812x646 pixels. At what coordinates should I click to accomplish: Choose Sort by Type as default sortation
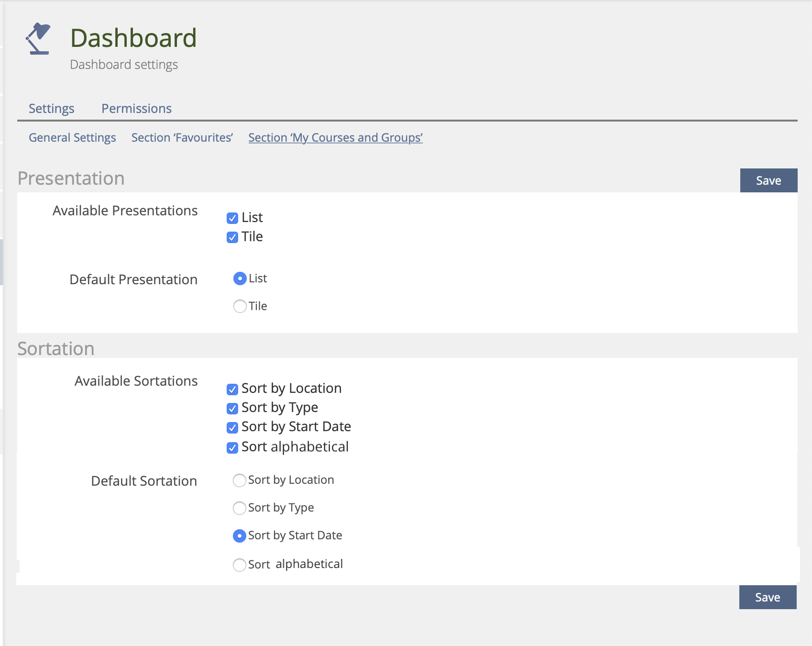tap(240, 508)
